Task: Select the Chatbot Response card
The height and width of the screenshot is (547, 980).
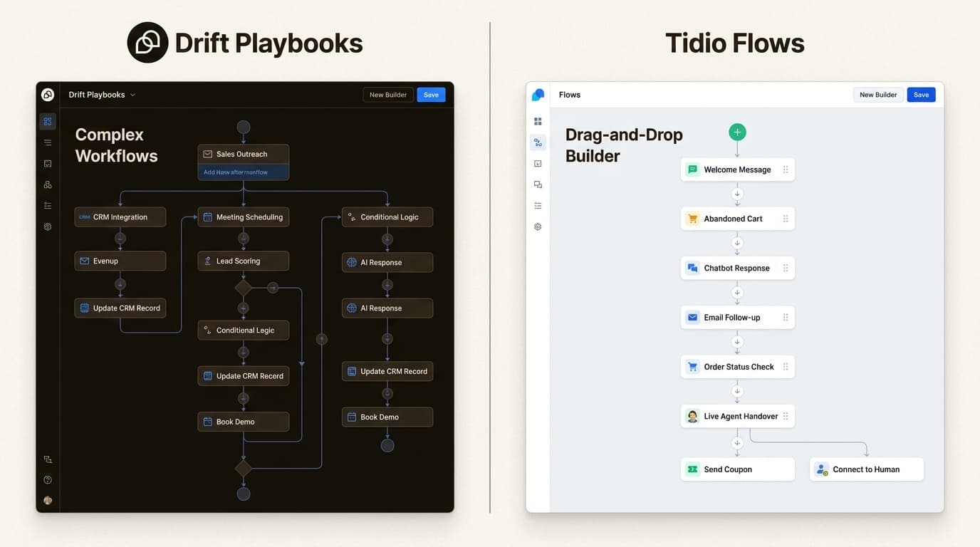Action: coord(738,269)
